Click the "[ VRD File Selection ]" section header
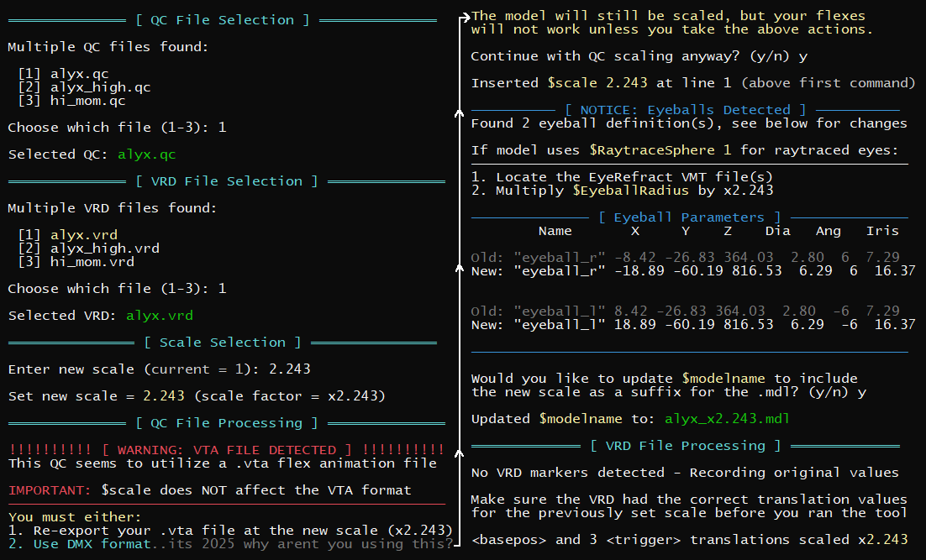 227,181
